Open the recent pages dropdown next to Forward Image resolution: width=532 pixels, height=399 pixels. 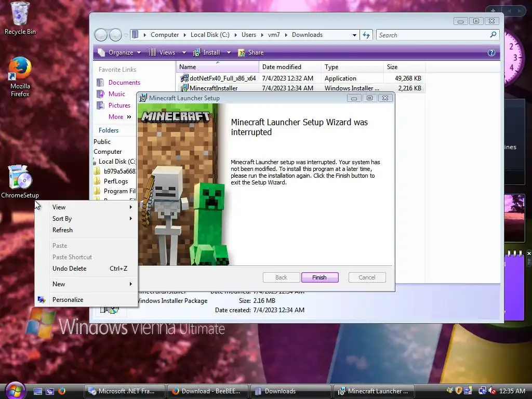[x=126, y=35]
